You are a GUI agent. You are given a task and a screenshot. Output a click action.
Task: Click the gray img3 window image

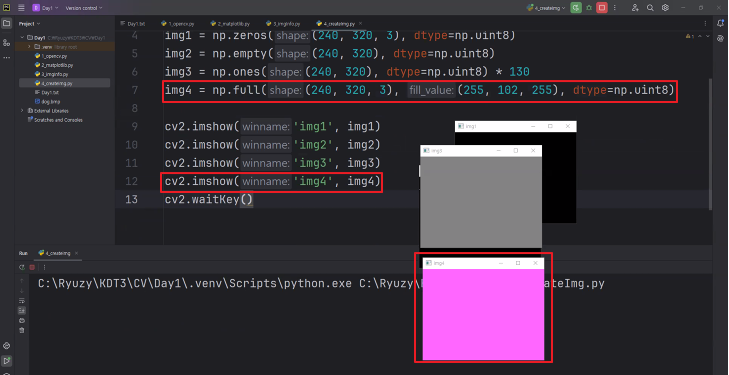[x=481, y=202]
